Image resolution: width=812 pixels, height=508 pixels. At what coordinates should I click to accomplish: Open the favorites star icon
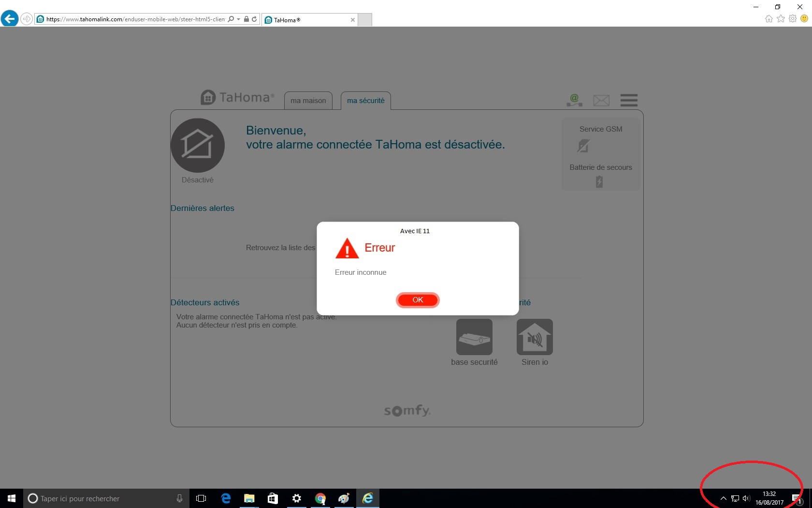click(x=781, y=18)
